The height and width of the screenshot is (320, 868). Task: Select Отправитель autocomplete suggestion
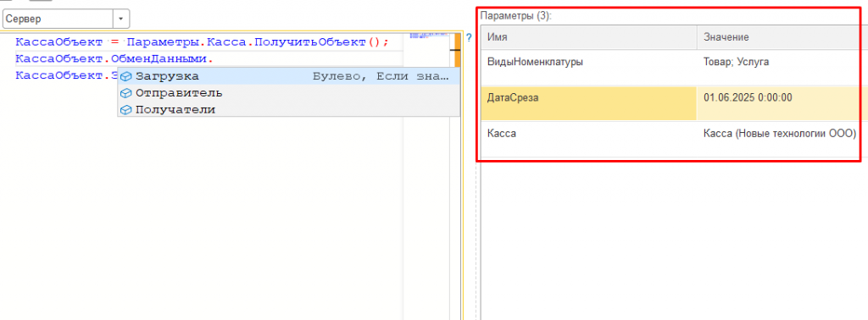(x=289, y=93)
